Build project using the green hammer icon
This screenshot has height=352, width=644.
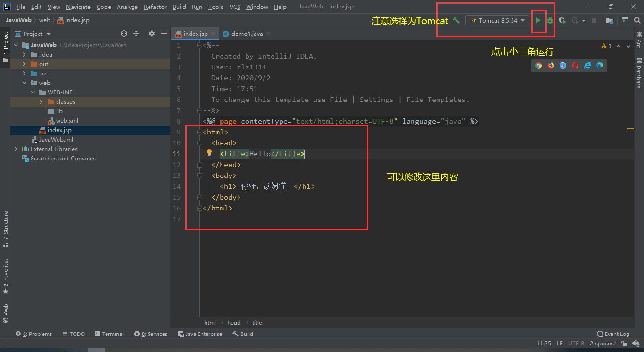[456, 20]
